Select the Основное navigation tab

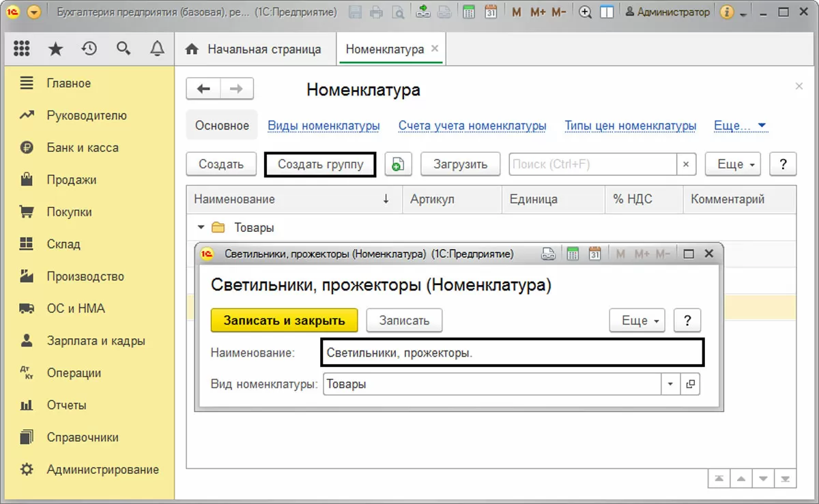pyautogui.click(x=222, y=125)
